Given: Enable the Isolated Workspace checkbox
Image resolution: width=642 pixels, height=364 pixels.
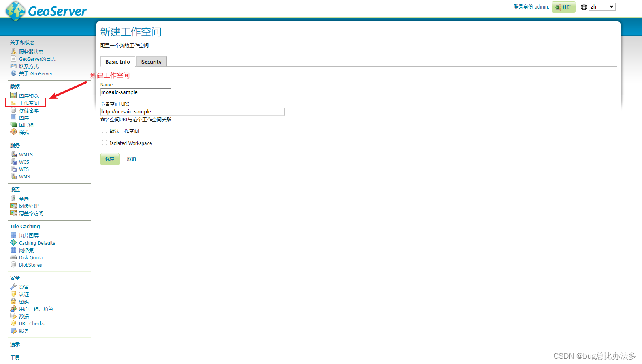Looking at the screenshot, I should [104, 143].
